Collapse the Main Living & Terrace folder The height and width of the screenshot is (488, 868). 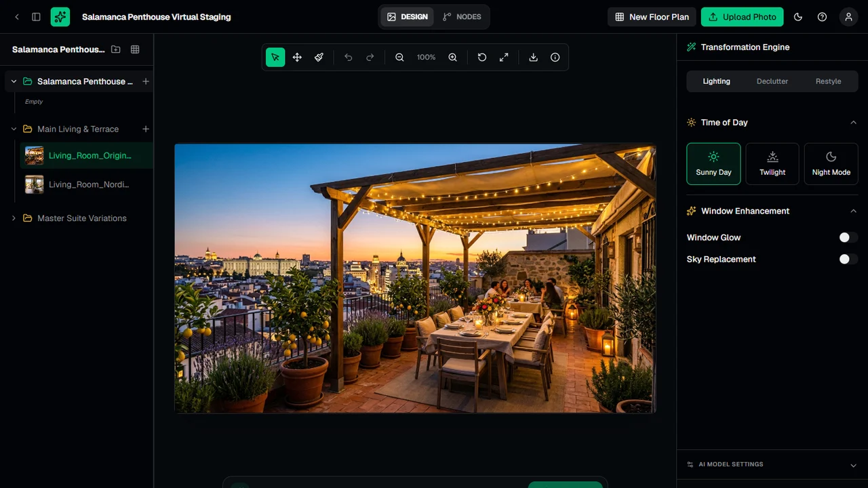point(14,129)
